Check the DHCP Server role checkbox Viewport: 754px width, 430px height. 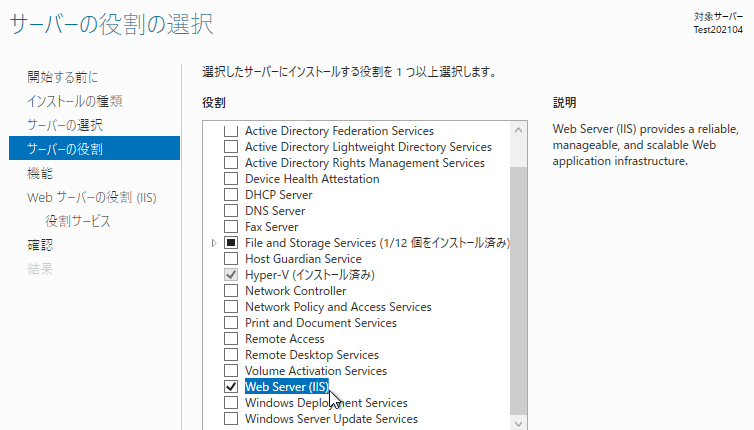click(x=231, y=195)
